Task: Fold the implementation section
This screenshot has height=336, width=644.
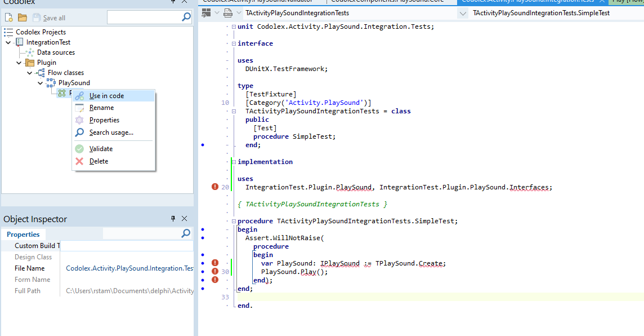Action: tap(234, 162)
